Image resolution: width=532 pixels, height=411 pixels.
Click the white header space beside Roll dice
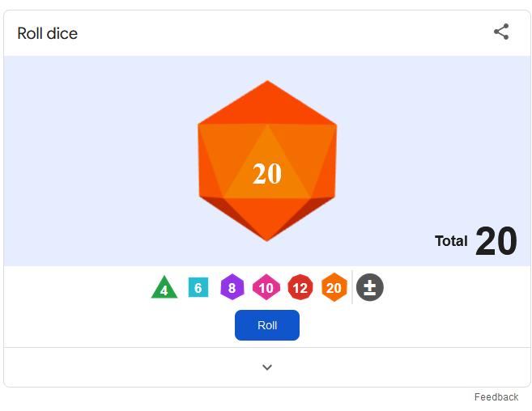pyautogui.click(x=285, y=33)
